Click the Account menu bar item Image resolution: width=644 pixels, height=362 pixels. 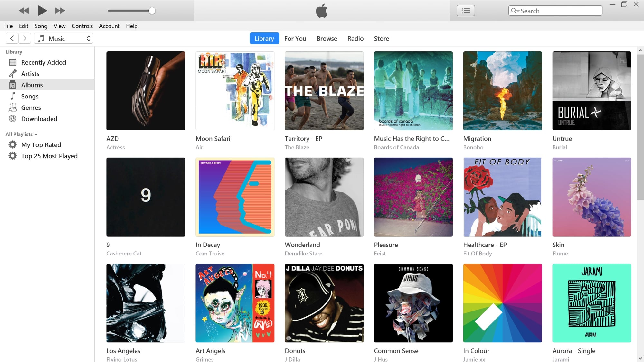pos(109,26)
